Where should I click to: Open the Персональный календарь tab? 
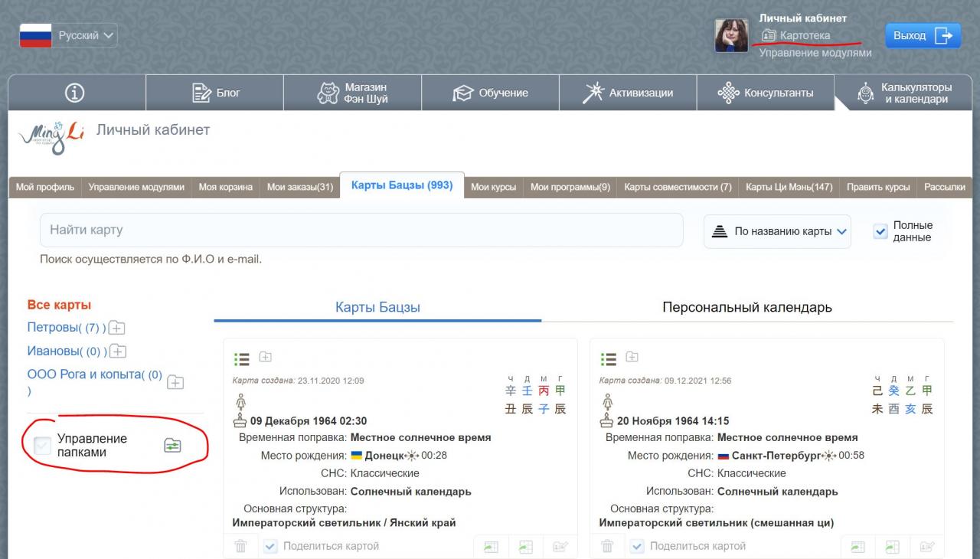pos(746,307)
